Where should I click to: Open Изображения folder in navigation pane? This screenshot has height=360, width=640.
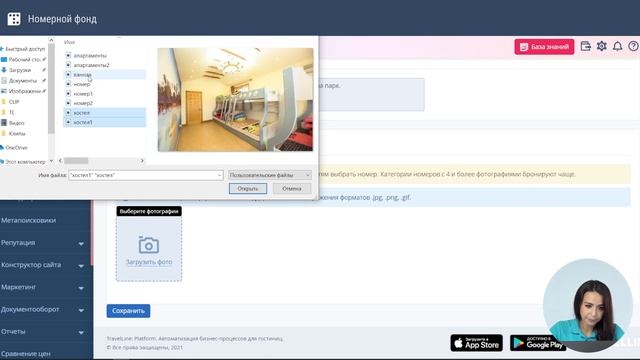[24, 91]
